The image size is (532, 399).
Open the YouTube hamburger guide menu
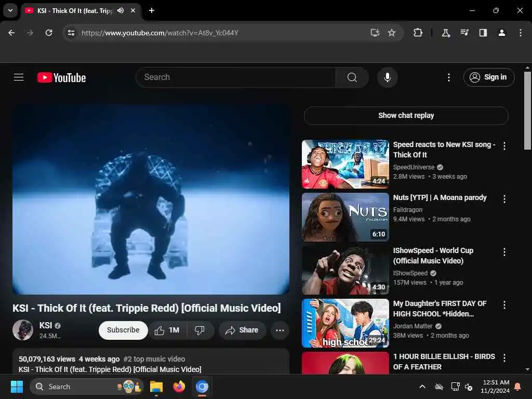[19, 77]
